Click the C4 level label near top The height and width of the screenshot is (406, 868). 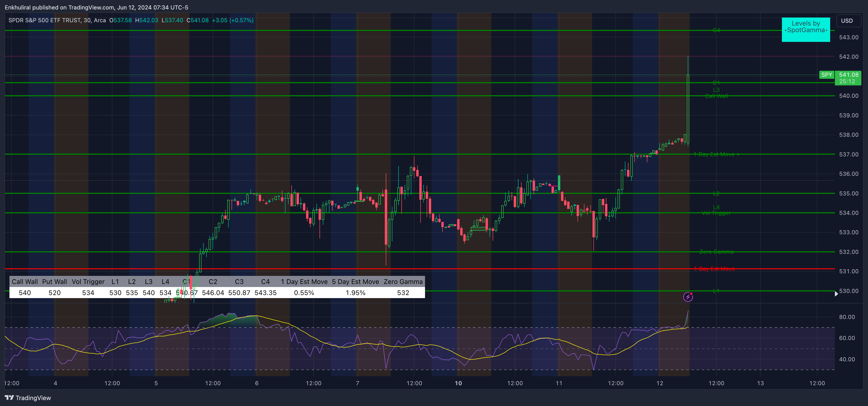(716, 30)
